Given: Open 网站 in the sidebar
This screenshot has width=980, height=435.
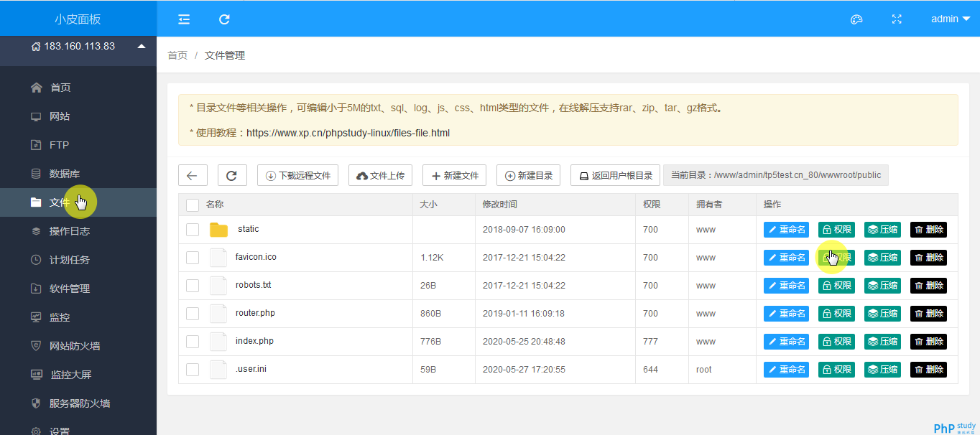Looking at the screenshot, I should [78, 116].
